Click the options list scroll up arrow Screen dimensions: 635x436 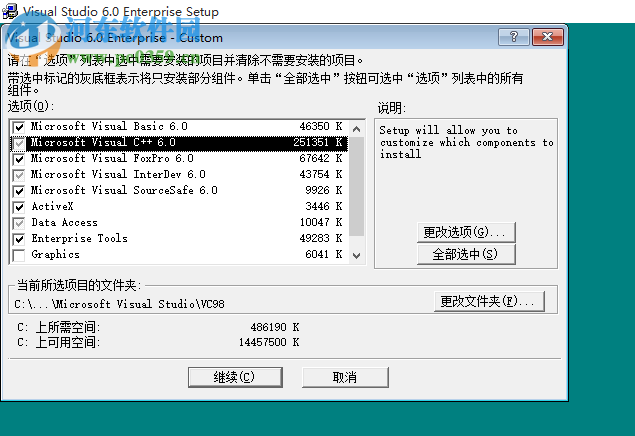pos(356,129)
